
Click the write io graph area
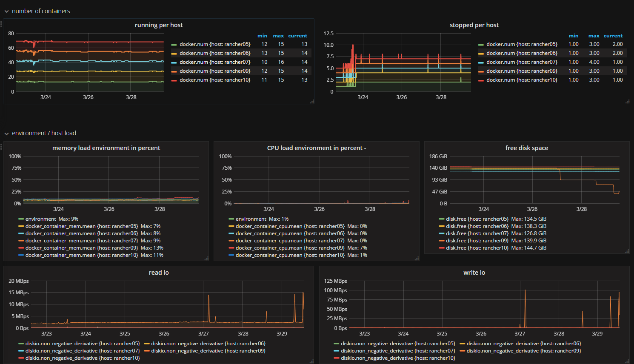485,304
